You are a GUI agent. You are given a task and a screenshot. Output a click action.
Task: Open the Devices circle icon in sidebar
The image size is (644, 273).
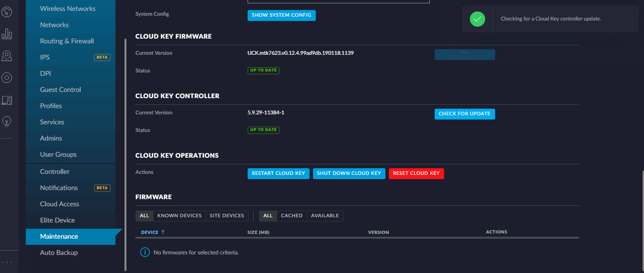click(x=7, y=78)
